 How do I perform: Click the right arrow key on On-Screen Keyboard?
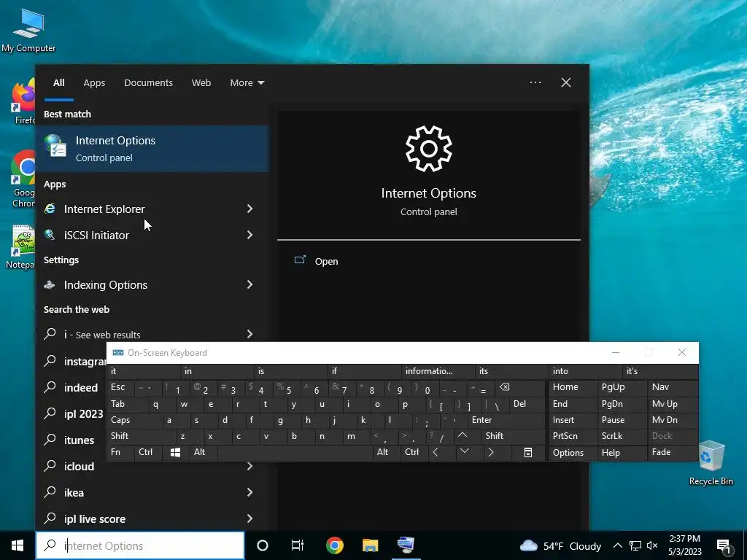coord(491,452)
